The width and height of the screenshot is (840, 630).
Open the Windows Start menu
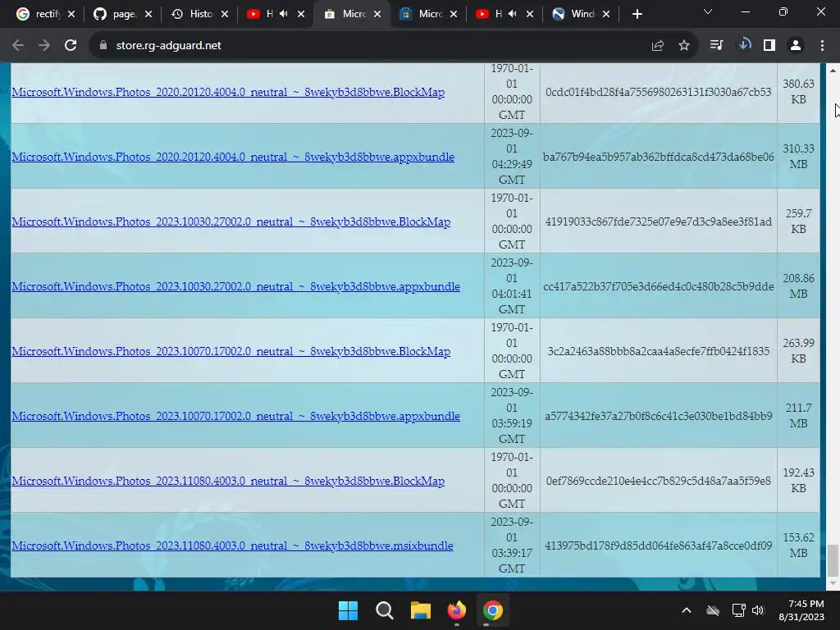pyautogui.click(x=348, y=610)
